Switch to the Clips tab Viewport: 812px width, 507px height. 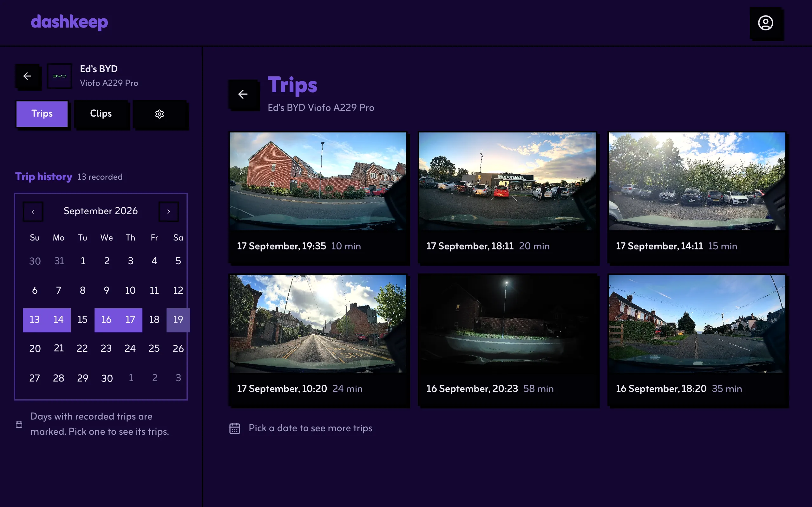click(x=101, y=114)
